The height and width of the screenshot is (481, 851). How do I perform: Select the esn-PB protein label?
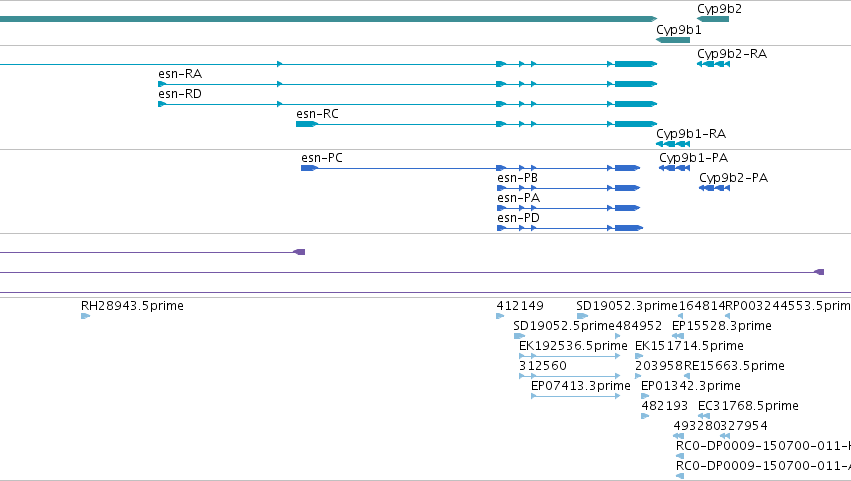coord(517,178)
